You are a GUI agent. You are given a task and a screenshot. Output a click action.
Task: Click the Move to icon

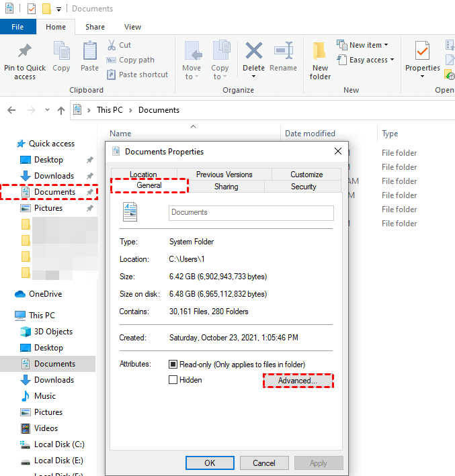(x=193, y=51)
